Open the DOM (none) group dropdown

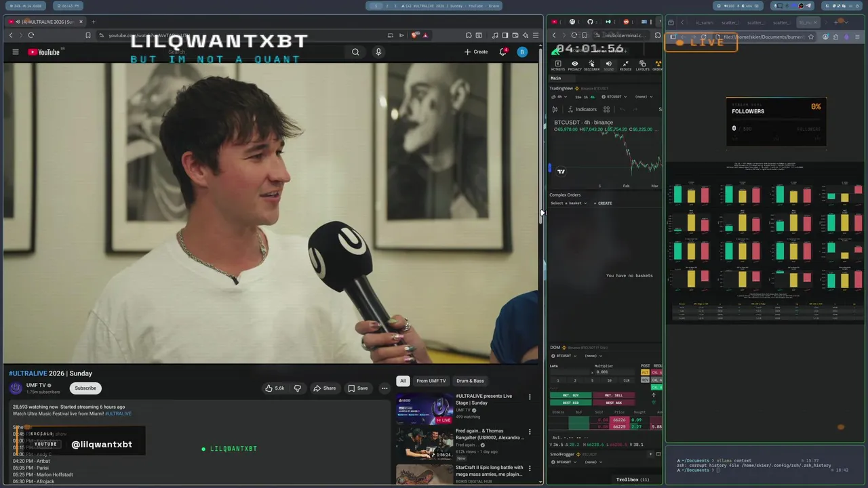[x=592, y=356]
